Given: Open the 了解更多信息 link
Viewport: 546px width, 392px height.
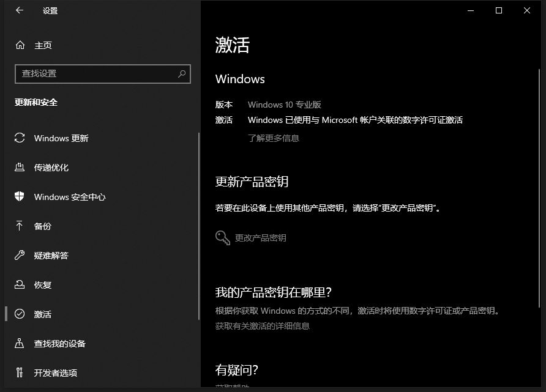Looking at the screenshot, I should pos(274,138).
